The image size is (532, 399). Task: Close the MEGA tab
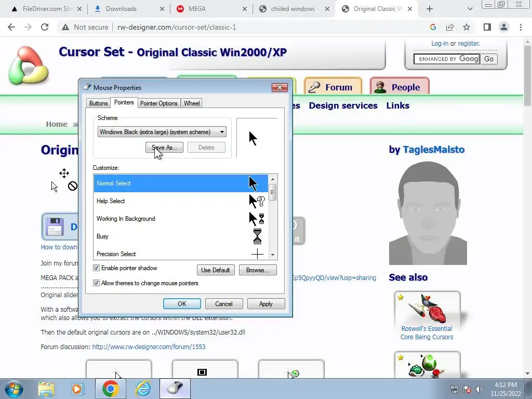coord(244,9)
